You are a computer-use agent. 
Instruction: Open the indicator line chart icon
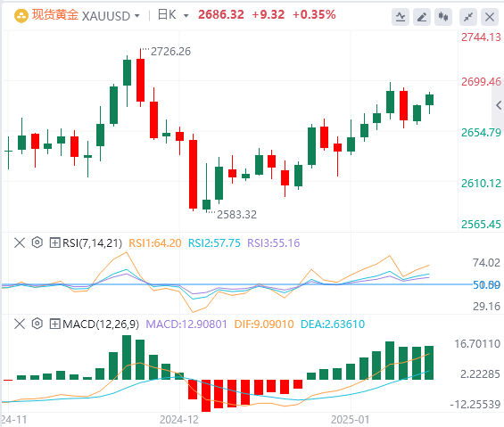coord(401,17)
